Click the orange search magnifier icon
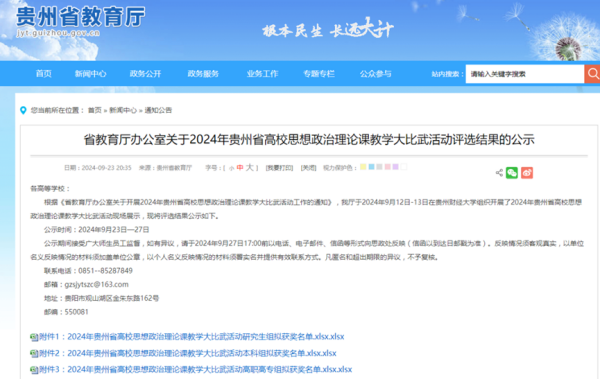The width and height of the screenshot is (600, 379). pos(592,74)
